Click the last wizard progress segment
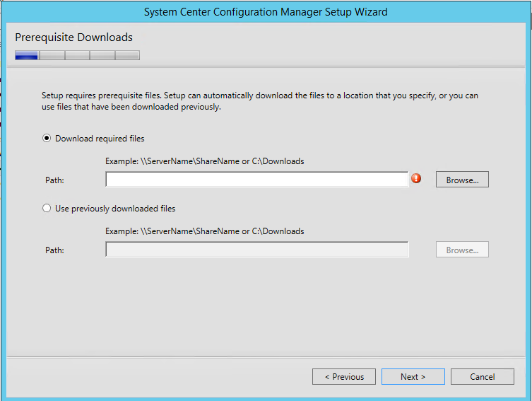The width and height of the screenshot is (532, 401). tap(128, 55)
